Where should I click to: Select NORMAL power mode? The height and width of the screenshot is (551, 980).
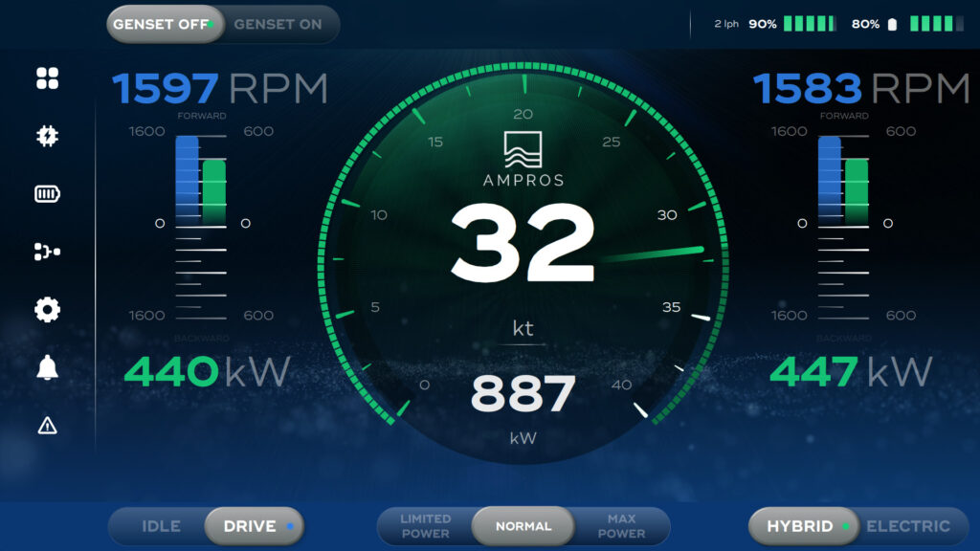[523, 526]
